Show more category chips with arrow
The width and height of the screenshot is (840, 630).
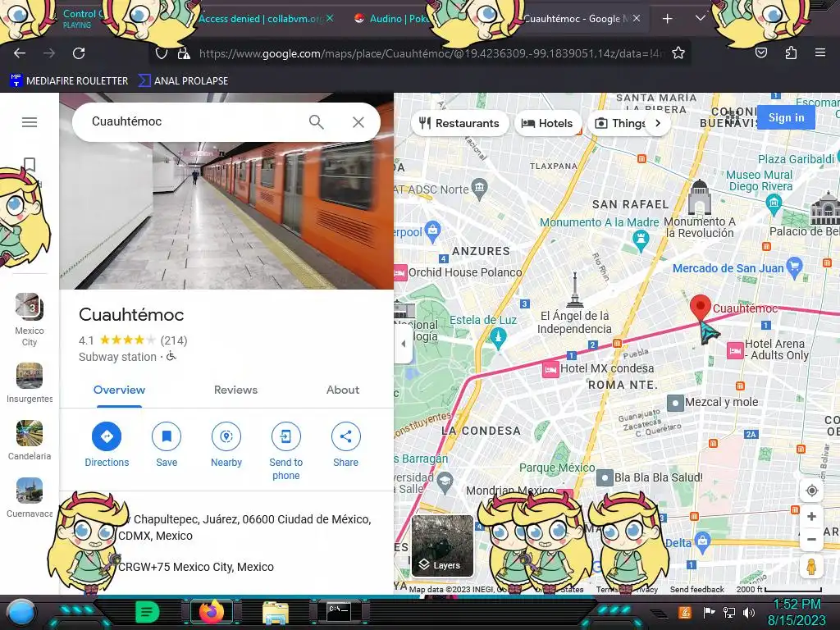tap(658, 123)
